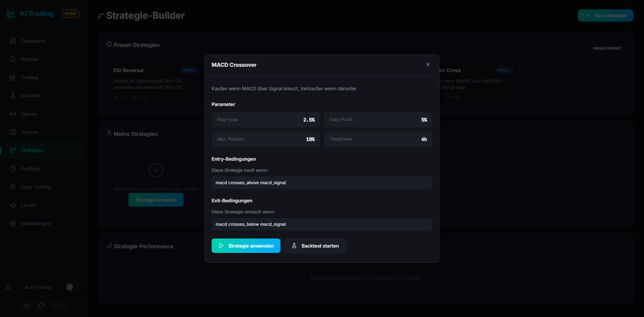Toggle the Auto-Trading switch

tap(73, 287)
